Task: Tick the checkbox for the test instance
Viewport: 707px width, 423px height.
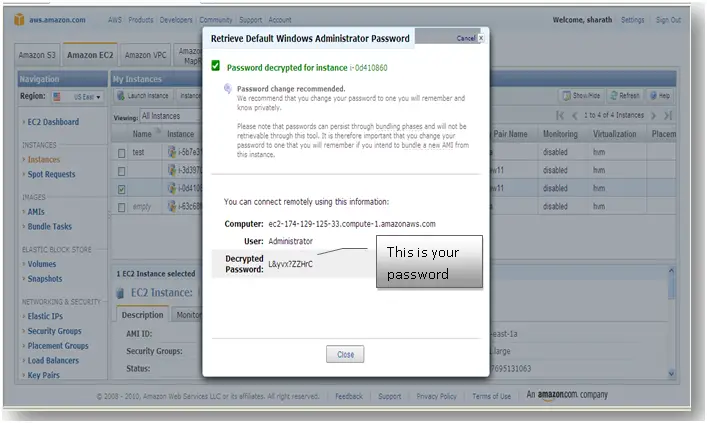Action: pos(121,153)
